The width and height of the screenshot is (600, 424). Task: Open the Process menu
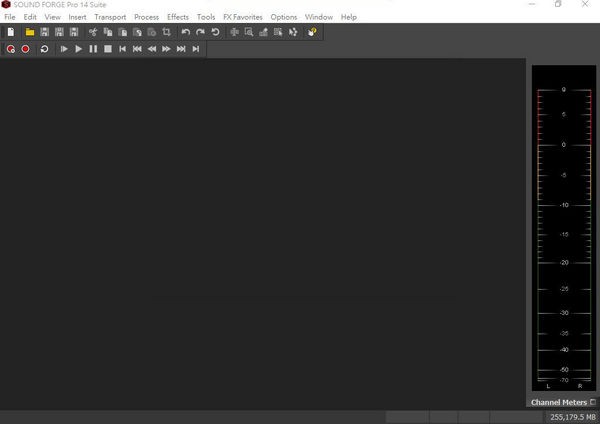click(147, 17)
